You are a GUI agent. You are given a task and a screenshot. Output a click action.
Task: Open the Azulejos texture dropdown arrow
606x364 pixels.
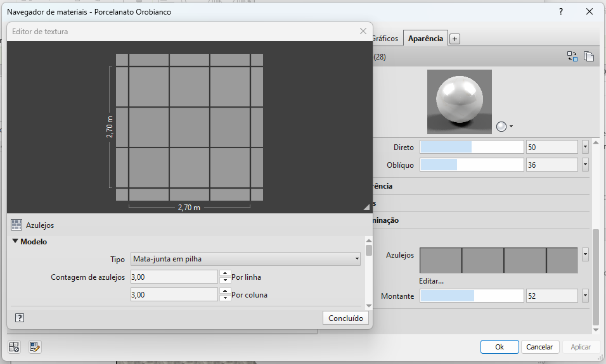[x=585, y=254]
